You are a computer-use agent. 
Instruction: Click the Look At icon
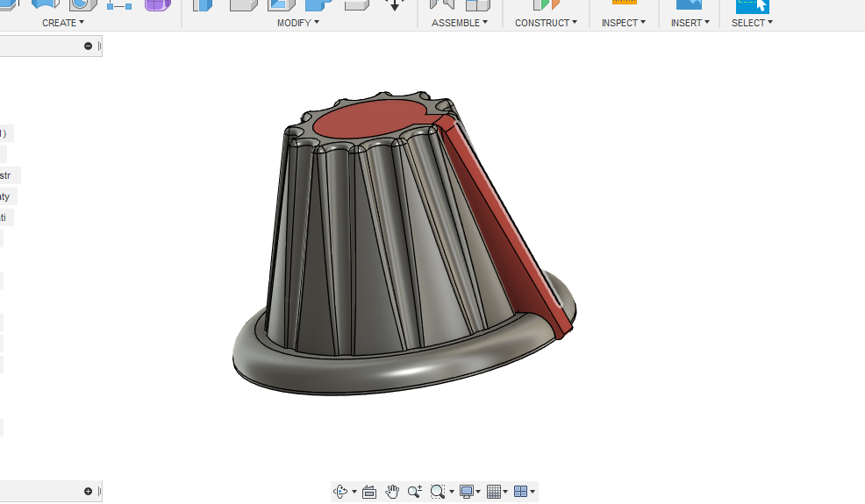369,492
